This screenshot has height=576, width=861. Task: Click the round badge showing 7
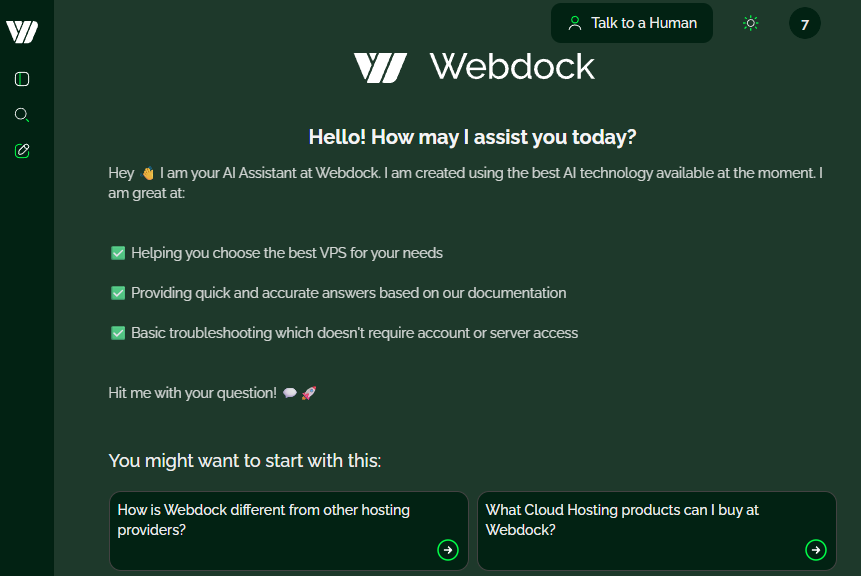(805, 23)
